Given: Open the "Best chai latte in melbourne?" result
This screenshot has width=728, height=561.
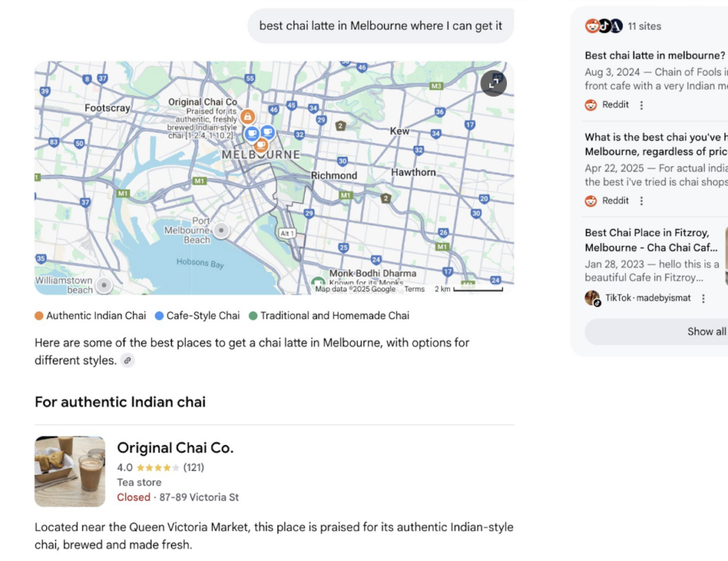Looking at the screenshot, I should click(655, 55).
